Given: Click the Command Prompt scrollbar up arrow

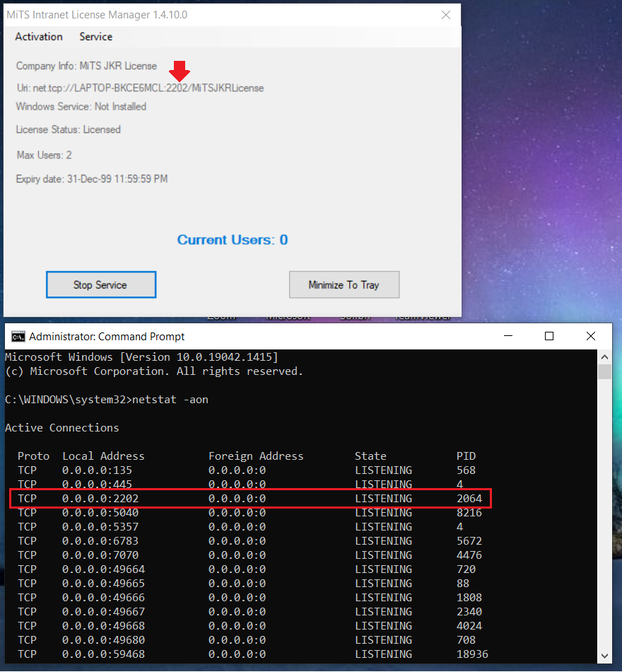Looking at the screenshot, I should pyautogui.click(x=604, y=357).
